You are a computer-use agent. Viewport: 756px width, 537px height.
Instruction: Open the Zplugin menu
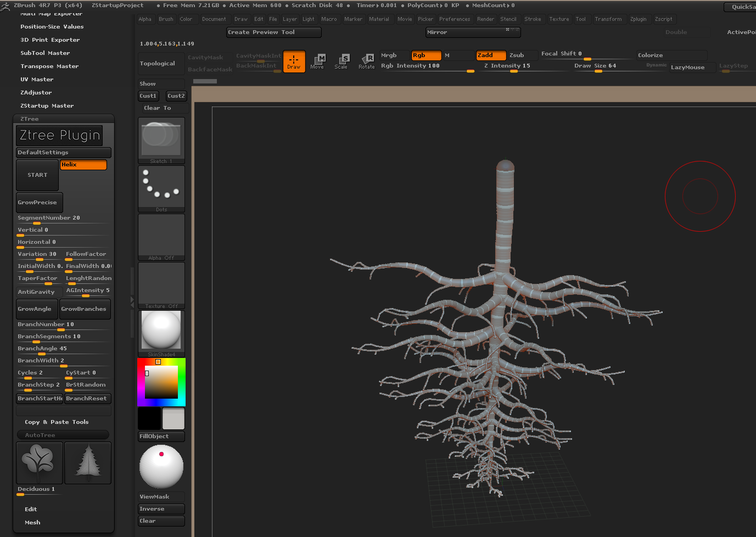pyautogui.click(x=639, y=19)
